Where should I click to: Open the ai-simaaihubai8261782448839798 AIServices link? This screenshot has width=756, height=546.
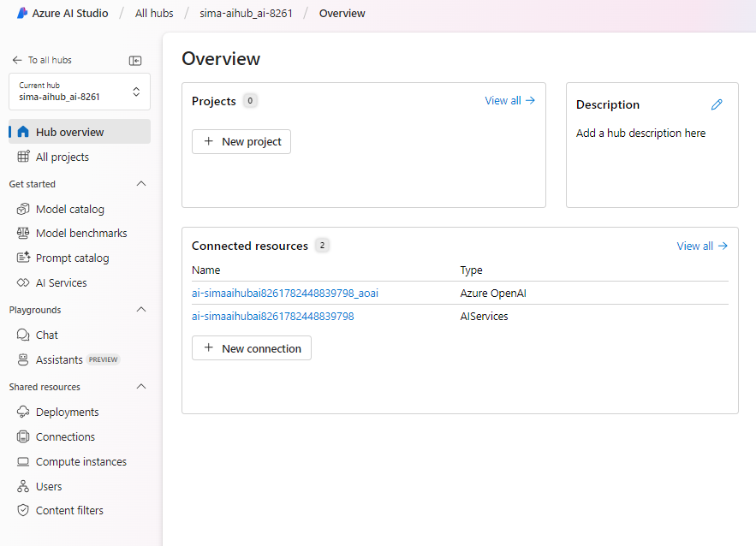273,316
